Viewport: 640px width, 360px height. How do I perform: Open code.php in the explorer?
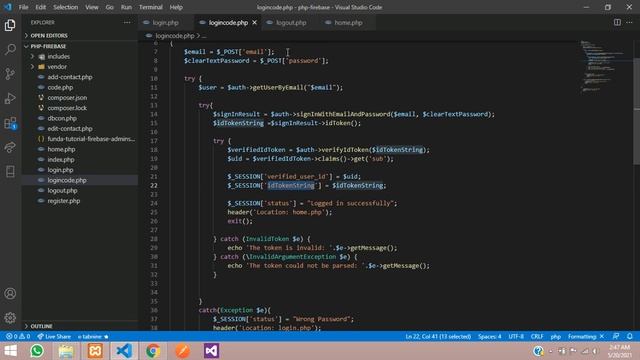click(x=80, y=87)
